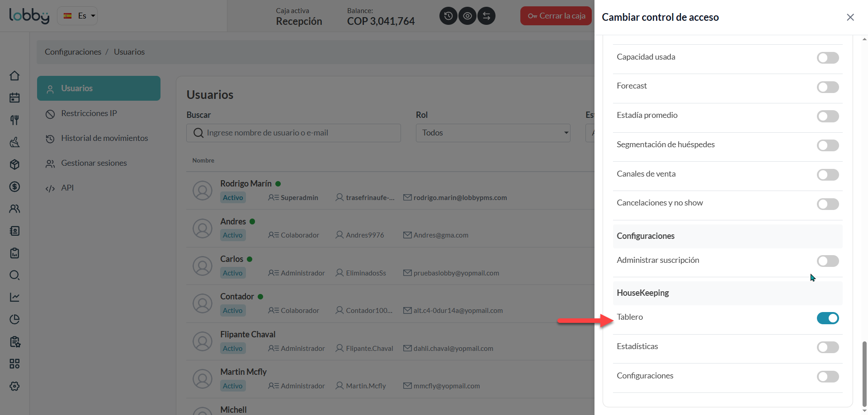Click Configuraciones breadcrumb link

(73, 52)
